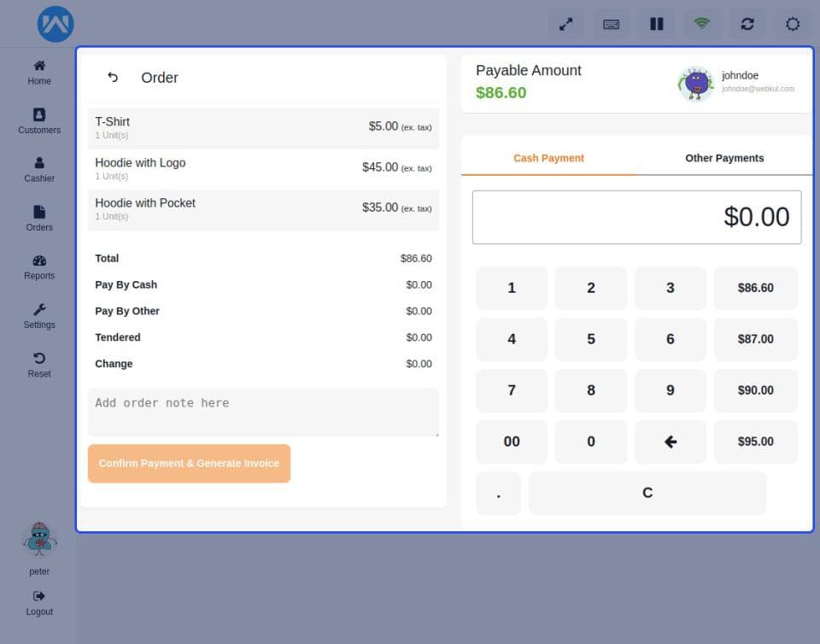Click the pause/hold cart icon
820x644 pixels.
coord(656,24)
